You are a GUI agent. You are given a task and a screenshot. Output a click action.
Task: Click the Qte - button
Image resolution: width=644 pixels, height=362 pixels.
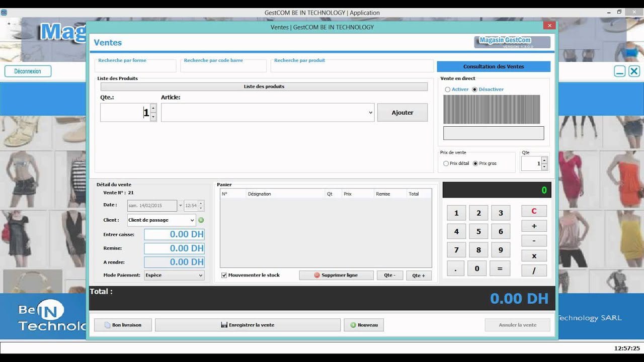[x=390, y=276]
